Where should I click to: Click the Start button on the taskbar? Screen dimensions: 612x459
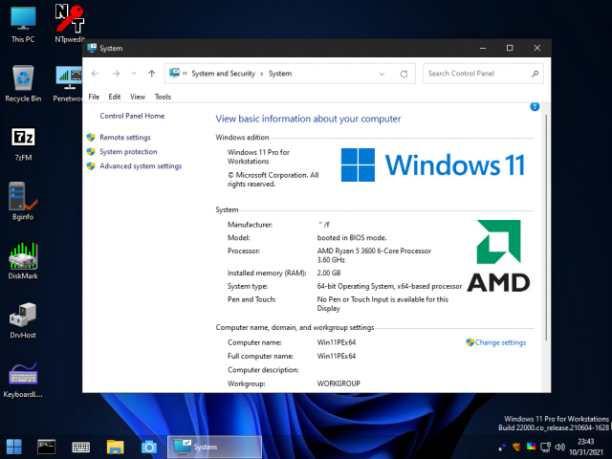pos(14,447)
